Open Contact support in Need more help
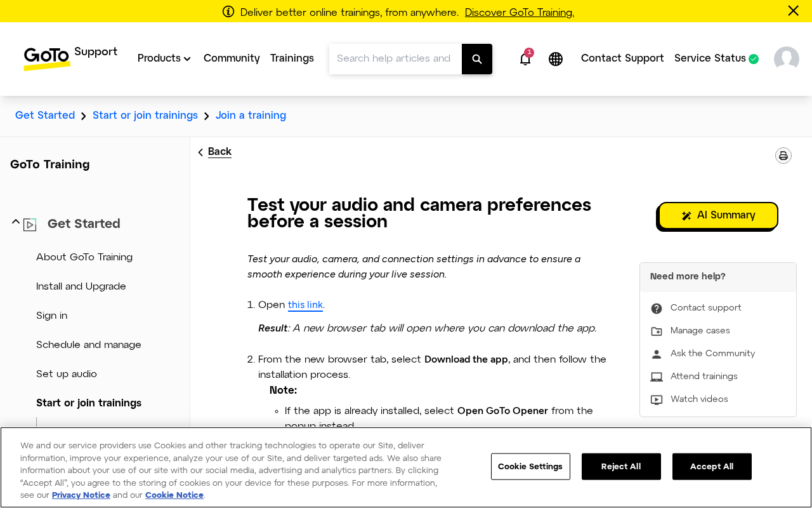 (x=706, y=308)
